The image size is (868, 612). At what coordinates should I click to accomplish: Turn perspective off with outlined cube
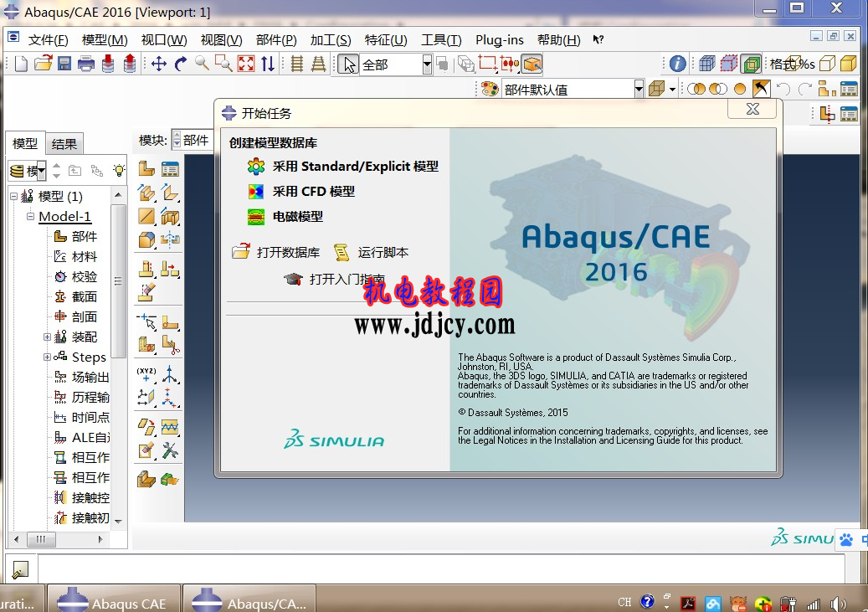click(x=827, y=64)
